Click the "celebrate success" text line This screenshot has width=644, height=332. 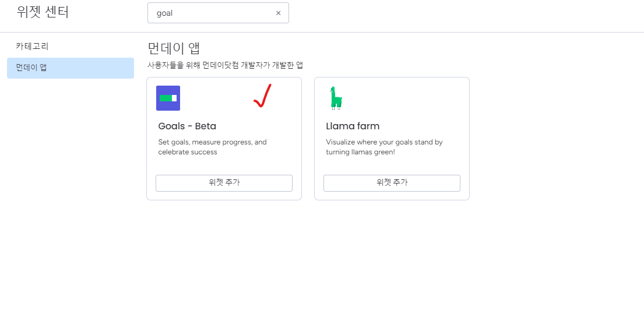pos(188,152)
